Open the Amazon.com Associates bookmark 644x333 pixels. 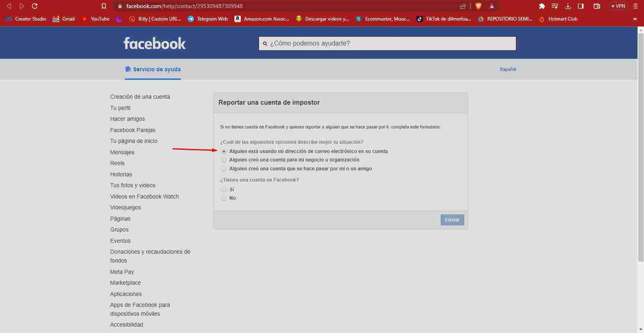point(262,19)
